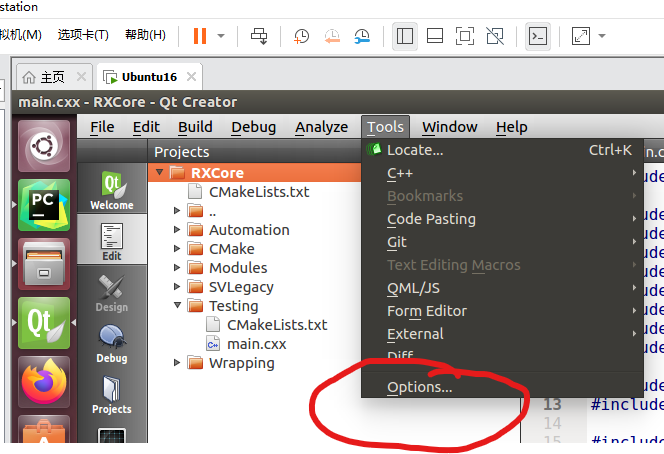Collapse the Testing folder
Image resolution: width=664 pixels, height=454 pixels.
[177, 305]
